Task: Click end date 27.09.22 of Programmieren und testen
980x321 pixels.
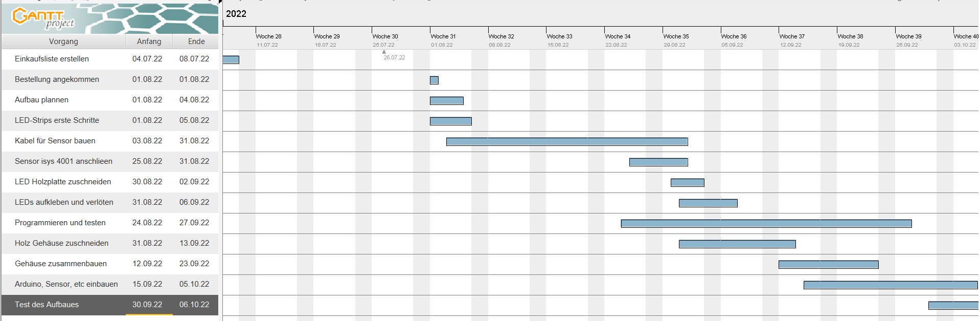Action: click(194, 223)
